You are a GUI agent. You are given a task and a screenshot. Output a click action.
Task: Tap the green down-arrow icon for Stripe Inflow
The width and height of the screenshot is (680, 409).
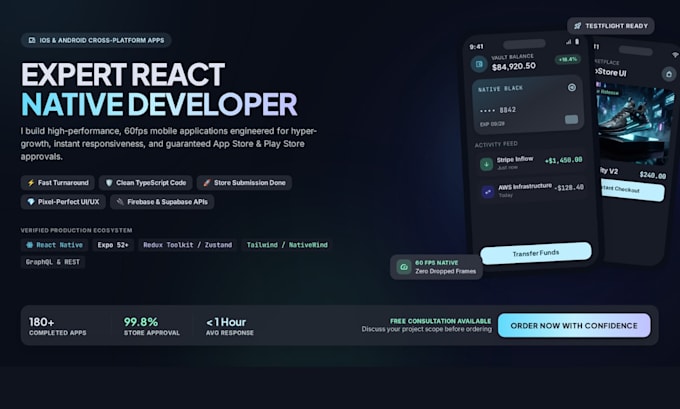pyautogui.click(x=487, y=164)
